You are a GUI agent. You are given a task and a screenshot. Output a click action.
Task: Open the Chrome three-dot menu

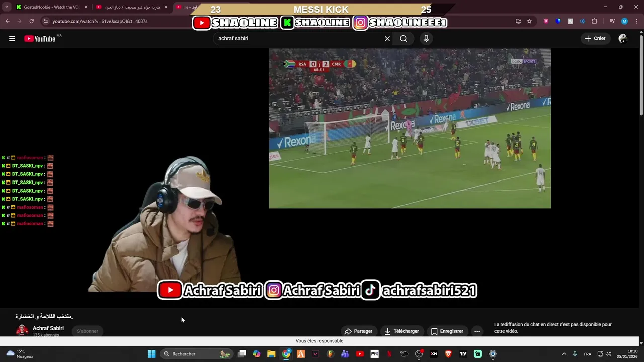(636, 21)
